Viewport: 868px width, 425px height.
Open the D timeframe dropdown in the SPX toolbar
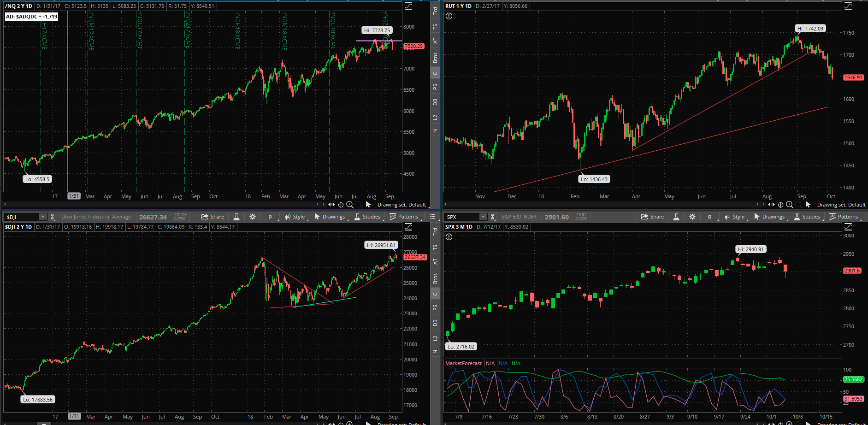tap(710, 217)
